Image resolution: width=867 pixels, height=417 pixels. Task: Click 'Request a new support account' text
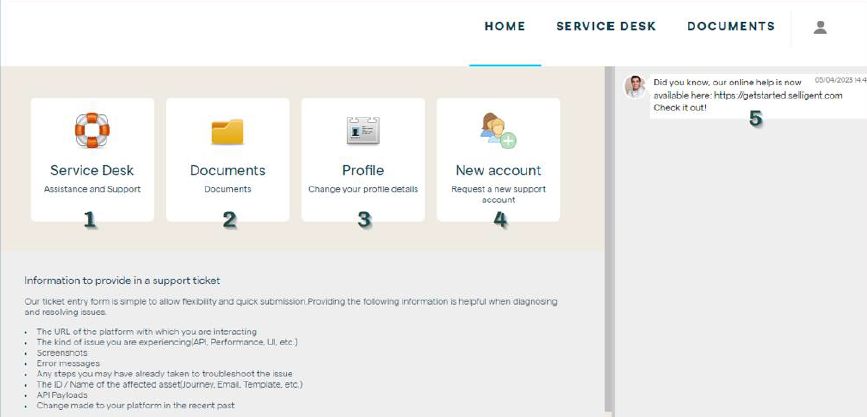click(498, 194)
